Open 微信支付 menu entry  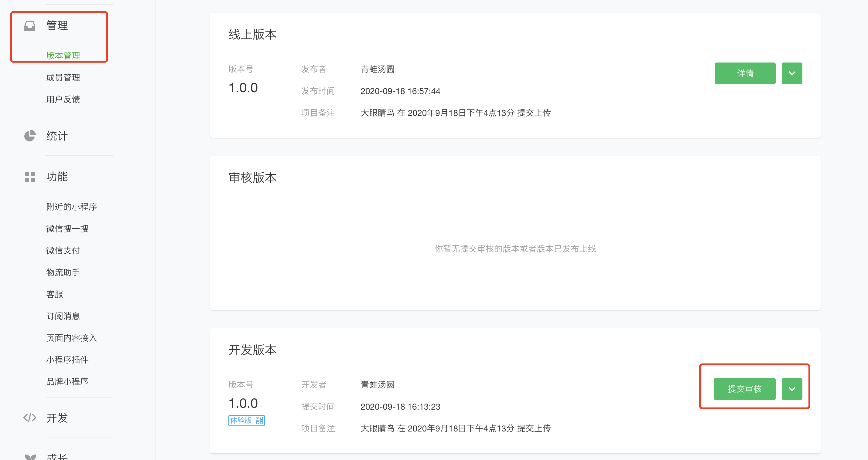pos(63,251)
